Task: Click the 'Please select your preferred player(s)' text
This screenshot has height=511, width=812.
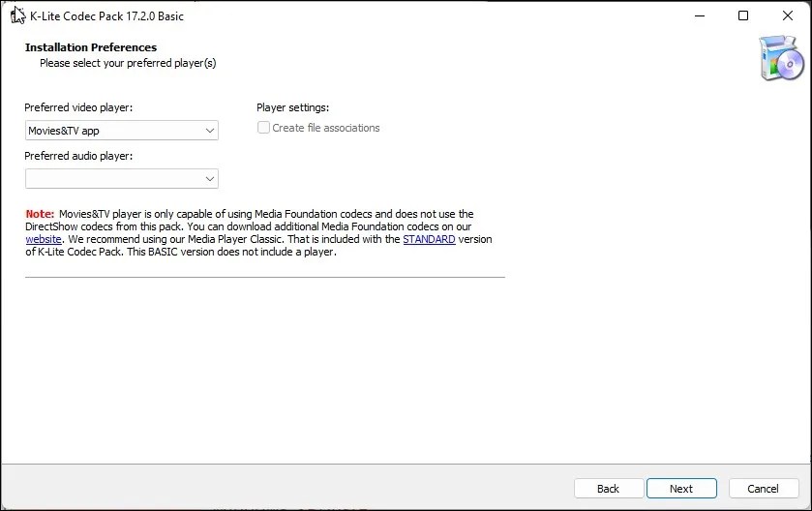Action: [128, 63]
